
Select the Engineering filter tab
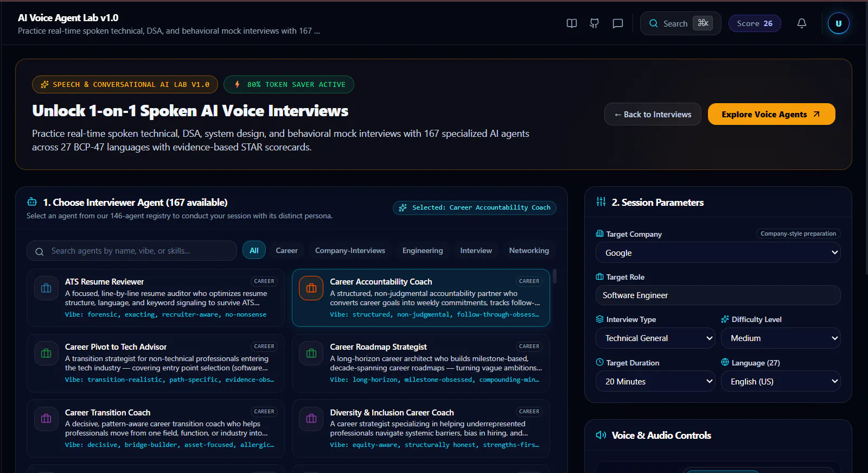(423, 250)
